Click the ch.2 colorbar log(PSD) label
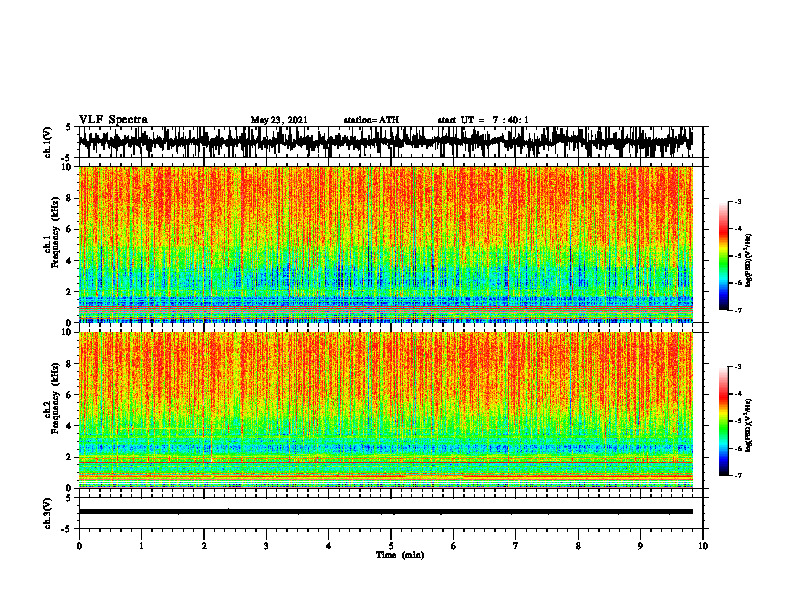 click(x=749, y=425)
